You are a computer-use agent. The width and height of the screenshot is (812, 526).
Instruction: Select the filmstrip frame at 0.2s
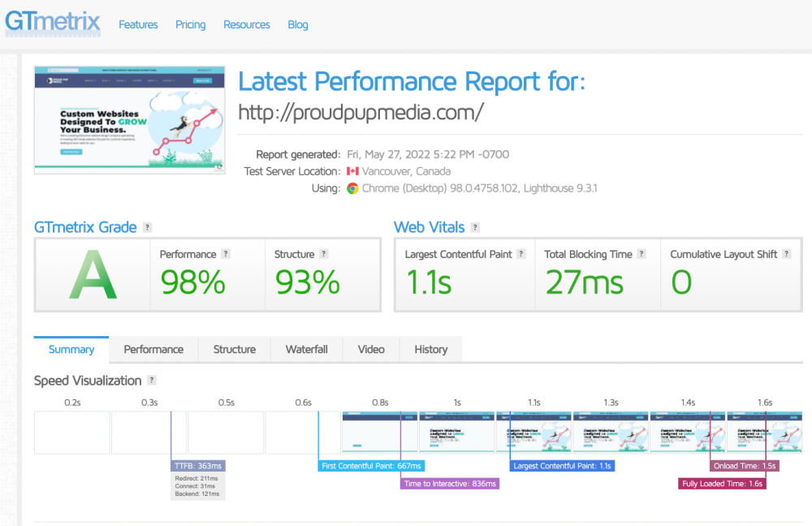coord(72,433)
